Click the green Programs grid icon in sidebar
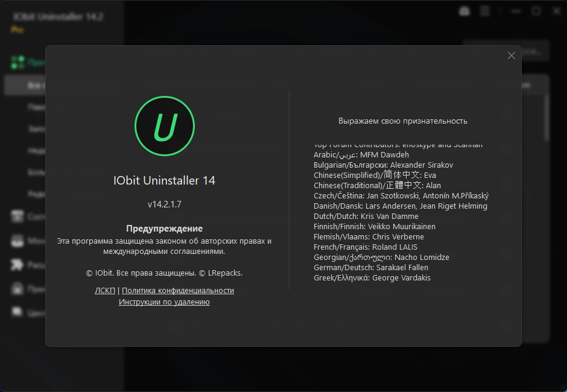The image size is (567, 392). point(17,62)
